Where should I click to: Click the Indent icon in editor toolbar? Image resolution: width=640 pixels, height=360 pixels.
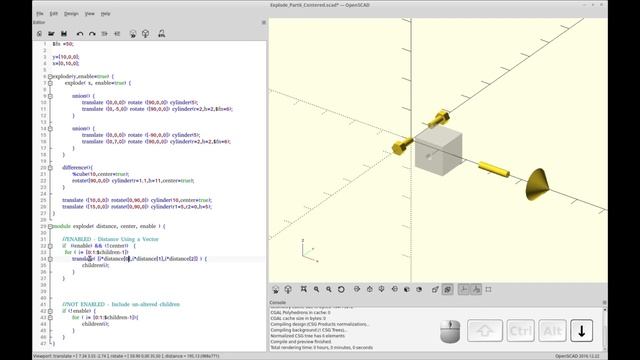tap(117, 34)
